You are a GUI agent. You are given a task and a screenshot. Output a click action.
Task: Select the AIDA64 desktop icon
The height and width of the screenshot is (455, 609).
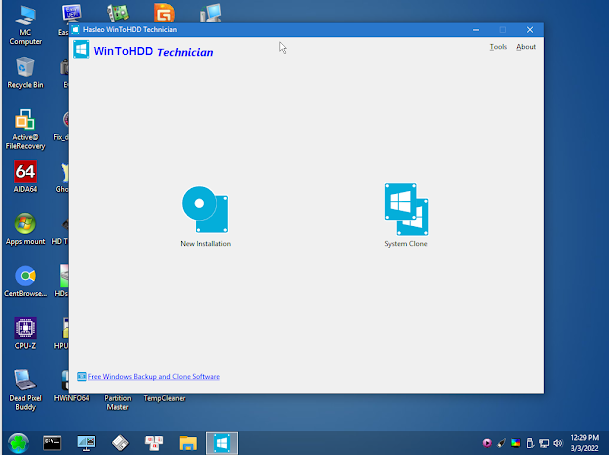(x=25, y=177)
